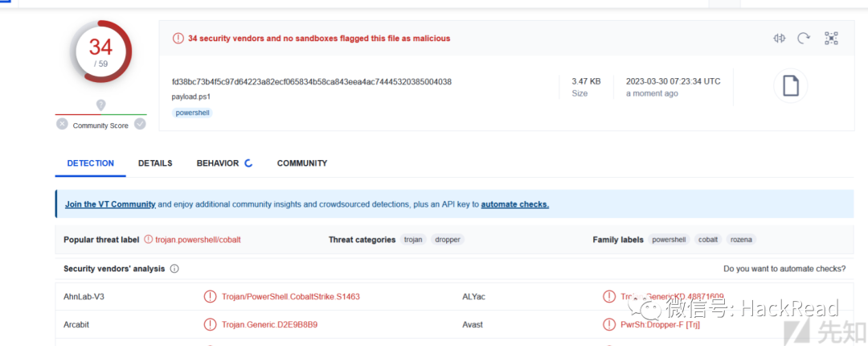Screen dimensions: 868x346
Task: Click the info icon next to Security vendors' analysis
Action: pos(174,269)
